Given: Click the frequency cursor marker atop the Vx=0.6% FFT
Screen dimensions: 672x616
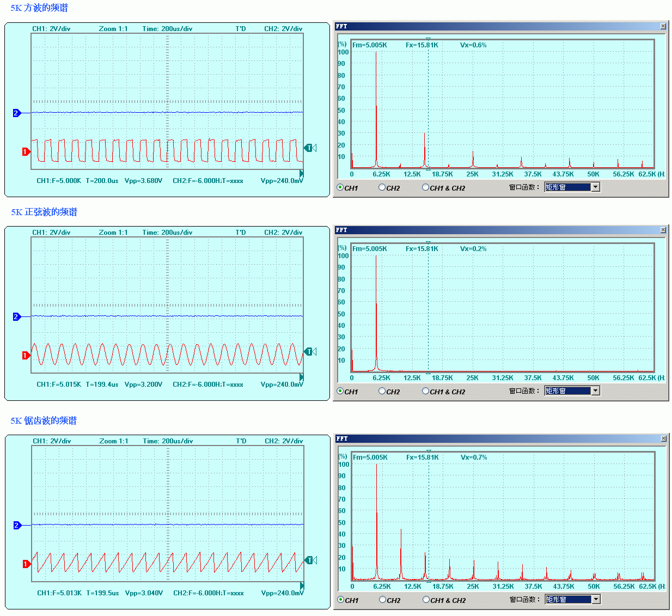Looking at the screenshot, I should (428, 39).
